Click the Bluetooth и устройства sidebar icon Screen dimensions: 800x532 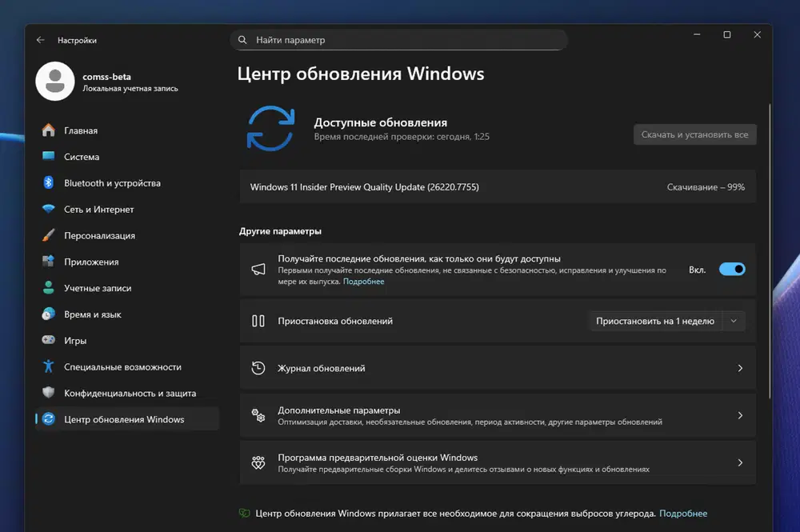[46, 182]
